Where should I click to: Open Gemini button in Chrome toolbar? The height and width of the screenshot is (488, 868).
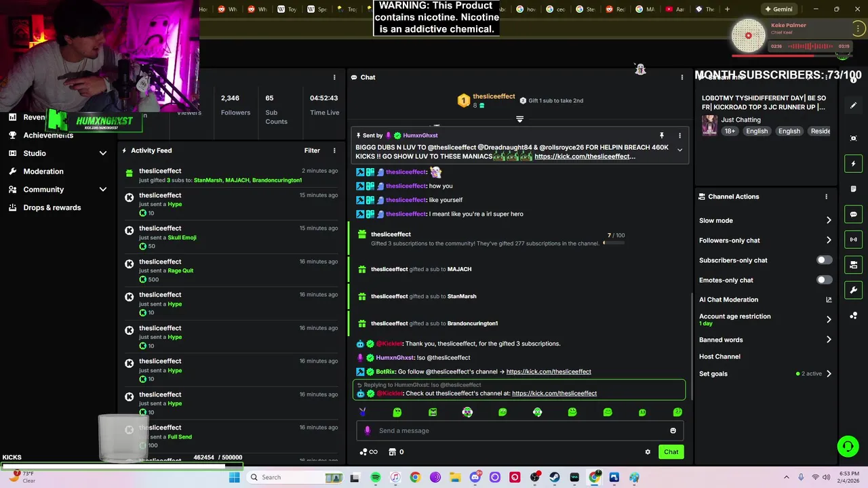pyautogui.click(x=778, y=9)
